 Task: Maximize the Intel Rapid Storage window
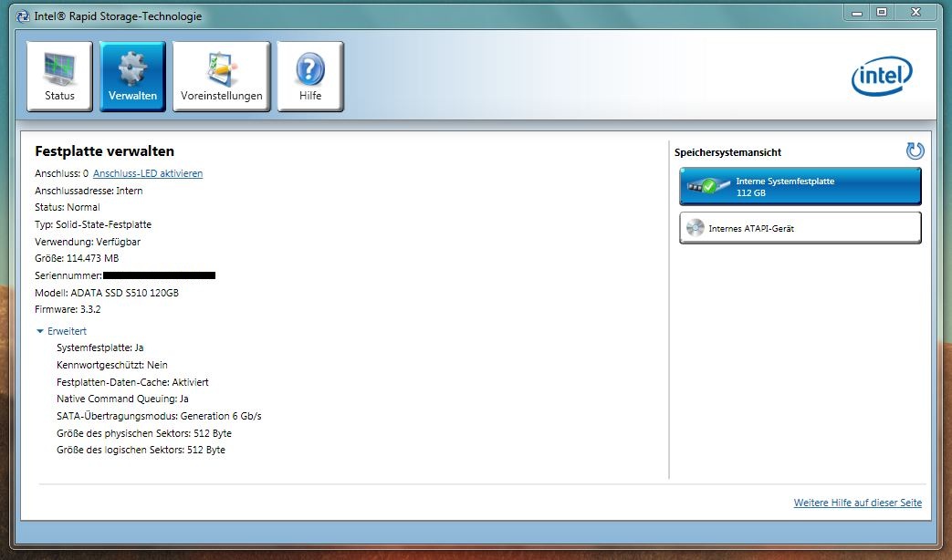tap(883, 13)
